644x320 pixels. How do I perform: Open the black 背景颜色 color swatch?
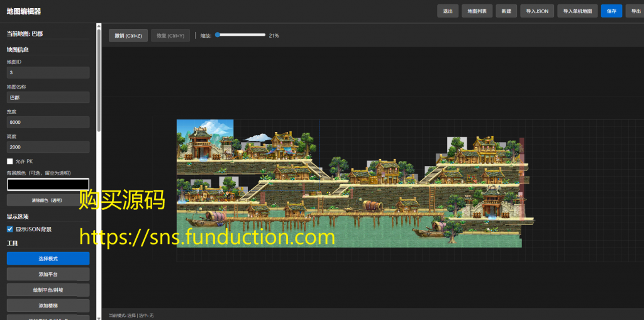(48, 185)
